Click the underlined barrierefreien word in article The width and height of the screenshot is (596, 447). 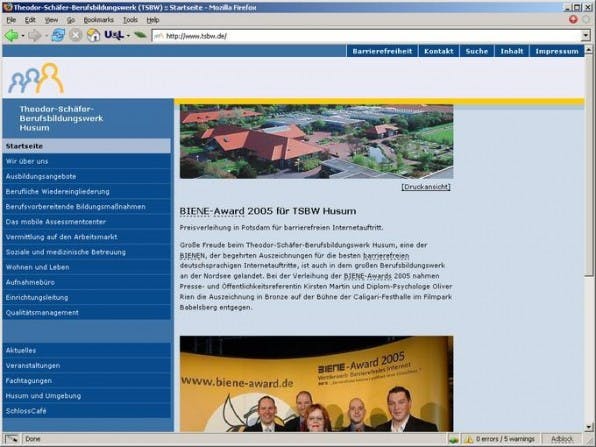[386, 256]
